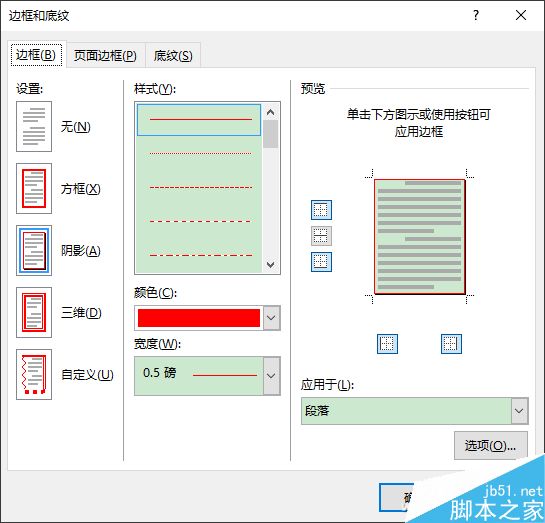Select the dotted line style in list
Image resolution: width=545 pixels, height=523 pixels.
200,153
